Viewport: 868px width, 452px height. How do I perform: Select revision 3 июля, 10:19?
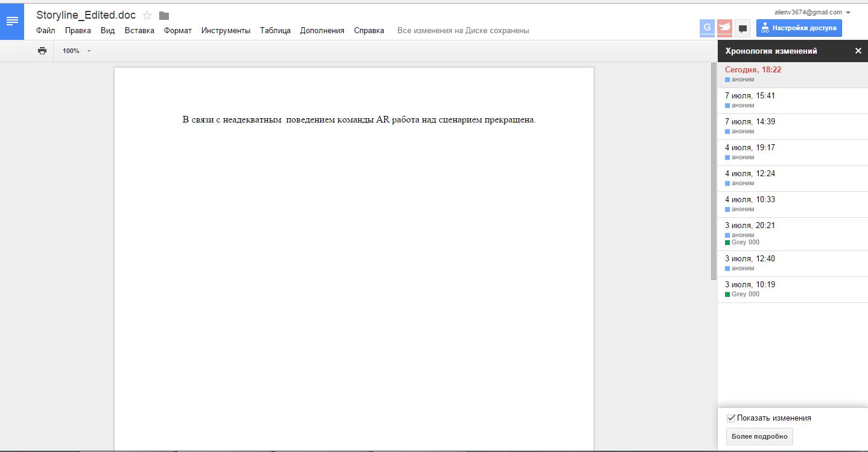[793, 290]
